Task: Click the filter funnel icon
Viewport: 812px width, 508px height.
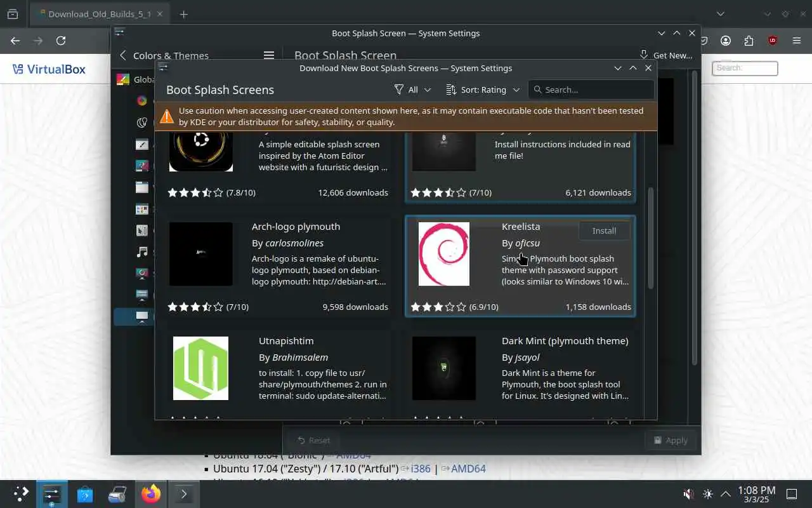Action: (x=399, y=90)
